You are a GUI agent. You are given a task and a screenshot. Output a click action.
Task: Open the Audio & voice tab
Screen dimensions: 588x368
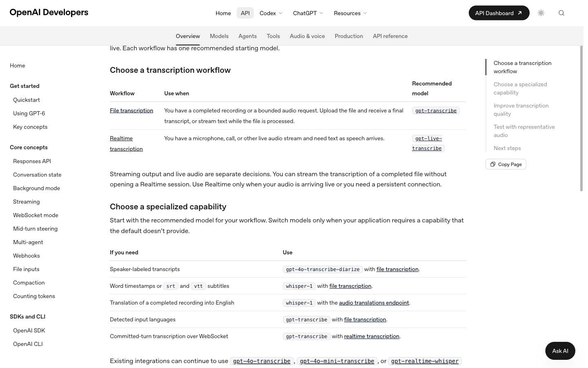coord(307,36)
